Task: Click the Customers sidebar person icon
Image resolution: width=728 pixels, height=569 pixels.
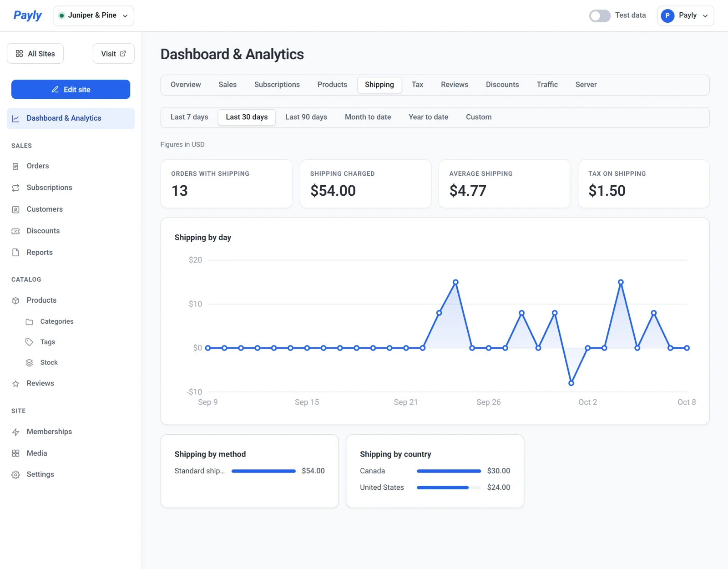Action: coord(15,209)
